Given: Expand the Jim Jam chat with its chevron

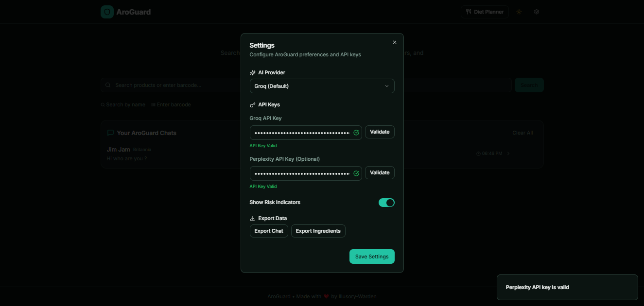Looking at the screenshot, I should [x=508, y=153].
